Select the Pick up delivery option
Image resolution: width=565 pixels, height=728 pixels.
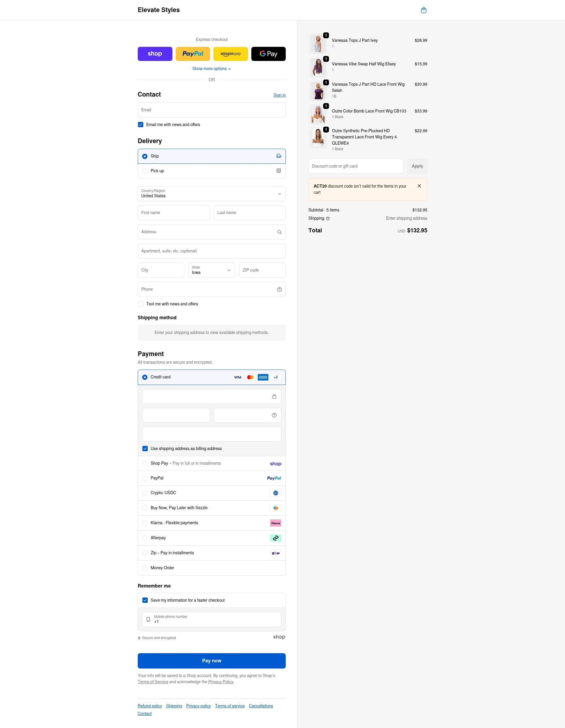(145, 171)
